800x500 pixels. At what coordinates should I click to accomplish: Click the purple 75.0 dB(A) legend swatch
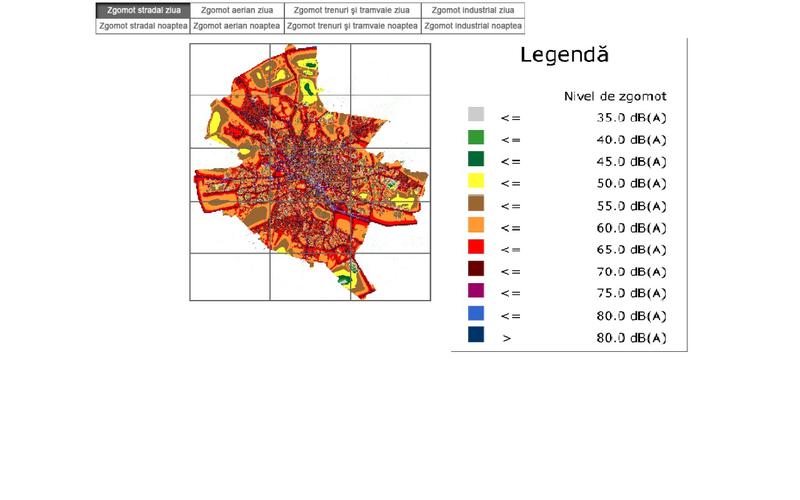click(476, 291)
